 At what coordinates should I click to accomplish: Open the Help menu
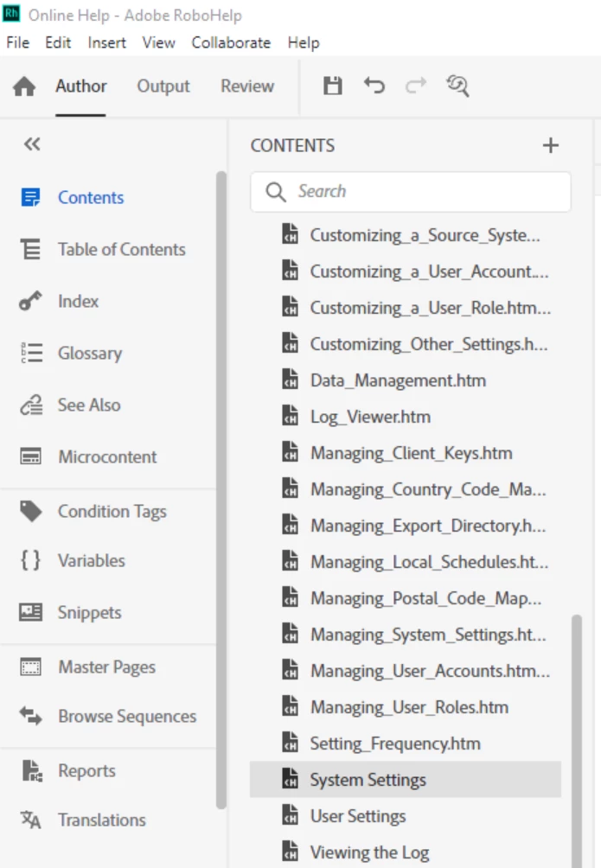tap(304, 42)
